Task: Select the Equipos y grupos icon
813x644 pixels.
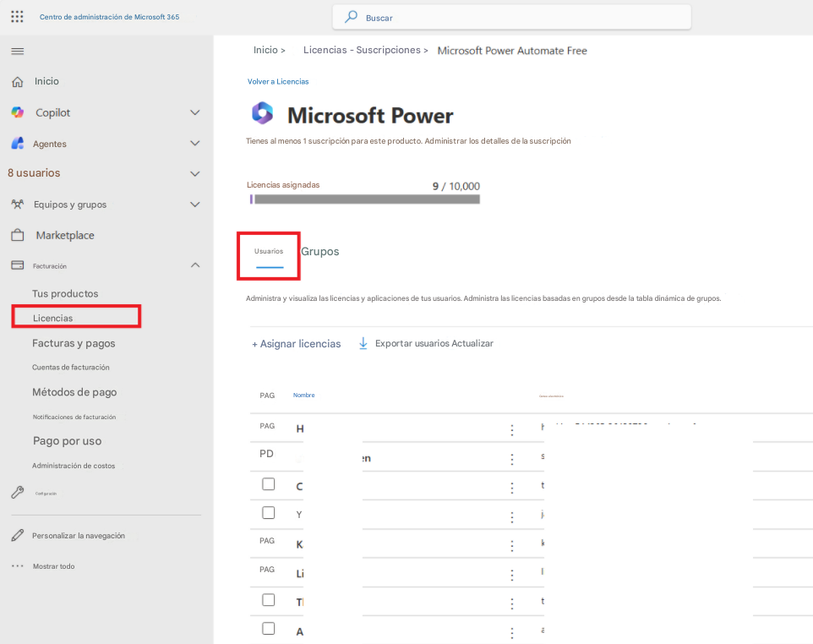Action: (x=17, y=204)
